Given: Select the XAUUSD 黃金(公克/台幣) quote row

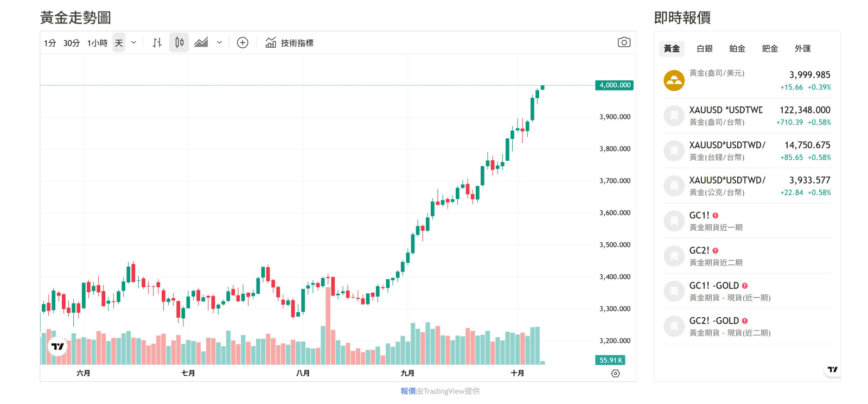Looking at the screenshot, I should click(x=747, y=186).
